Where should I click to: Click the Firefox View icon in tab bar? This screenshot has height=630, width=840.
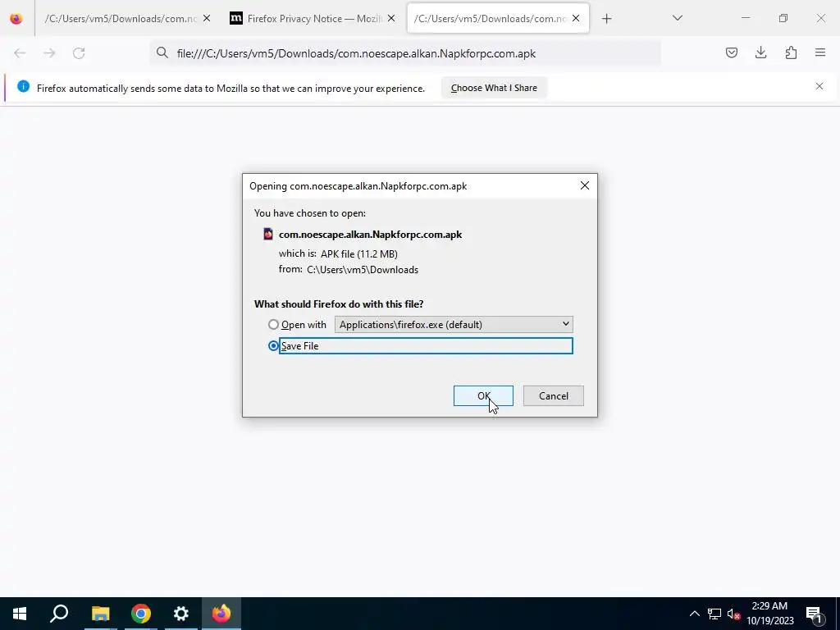[16, 18]
